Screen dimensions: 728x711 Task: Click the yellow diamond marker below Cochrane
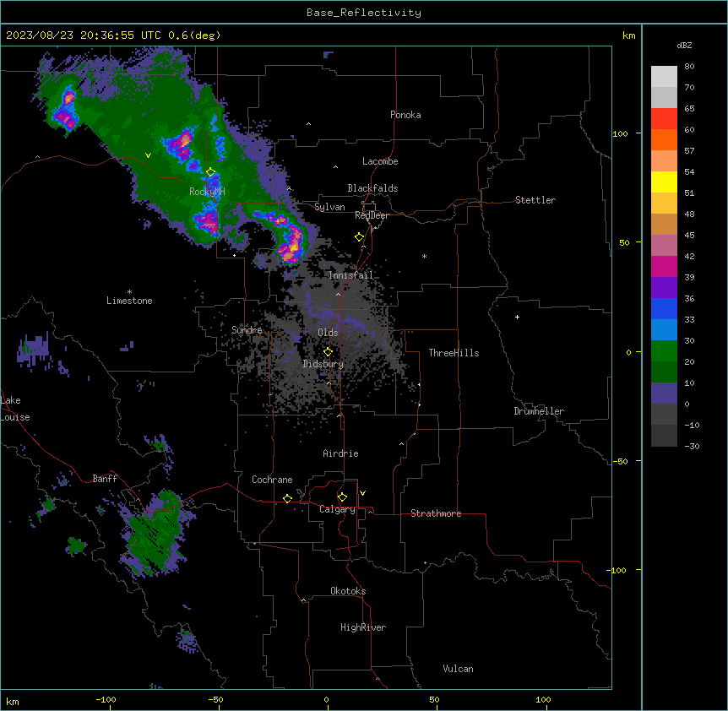point(288,498)
